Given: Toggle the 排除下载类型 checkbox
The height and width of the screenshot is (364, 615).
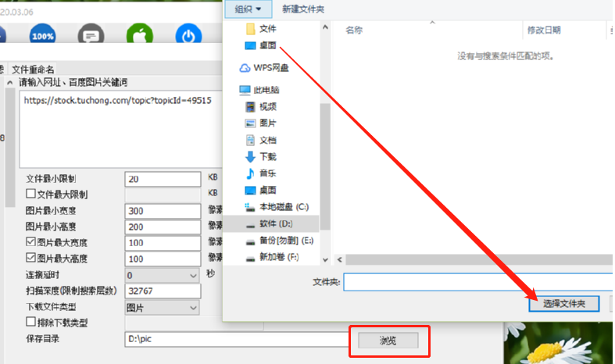Looking at the screenshot, I should (30, 322).
